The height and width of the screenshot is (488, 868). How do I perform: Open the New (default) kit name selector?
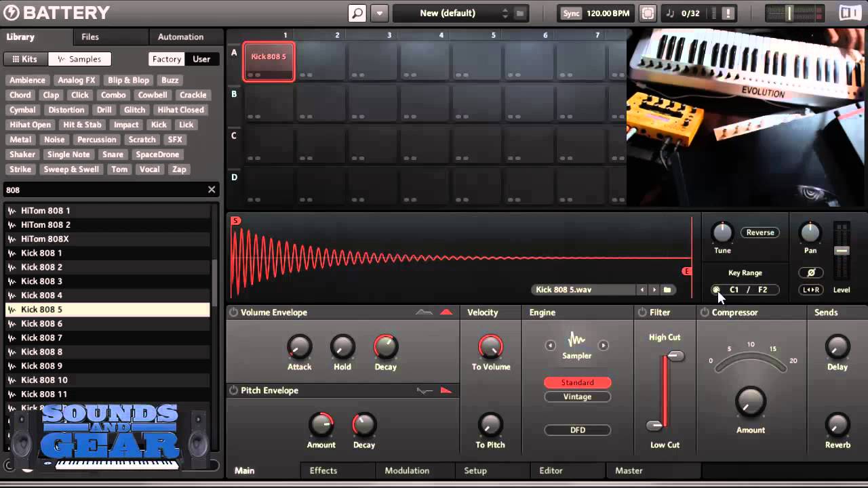click(447, 13)
